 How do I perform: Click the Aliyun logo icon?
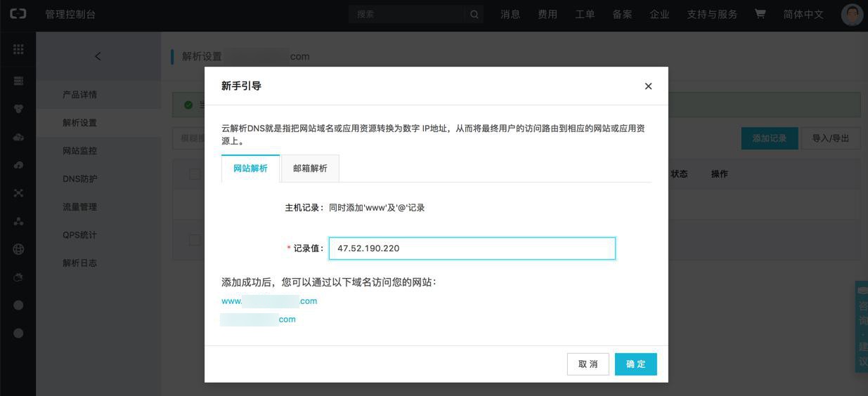point(18,15)
